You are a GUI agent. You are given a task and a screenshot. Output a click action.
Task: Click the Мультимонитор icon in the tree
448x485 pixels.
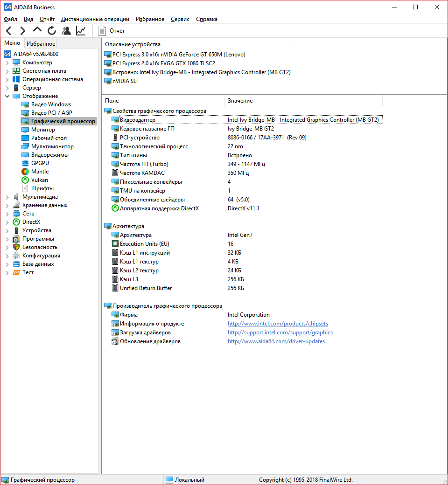pyautogui.click(x=25, y=146)
